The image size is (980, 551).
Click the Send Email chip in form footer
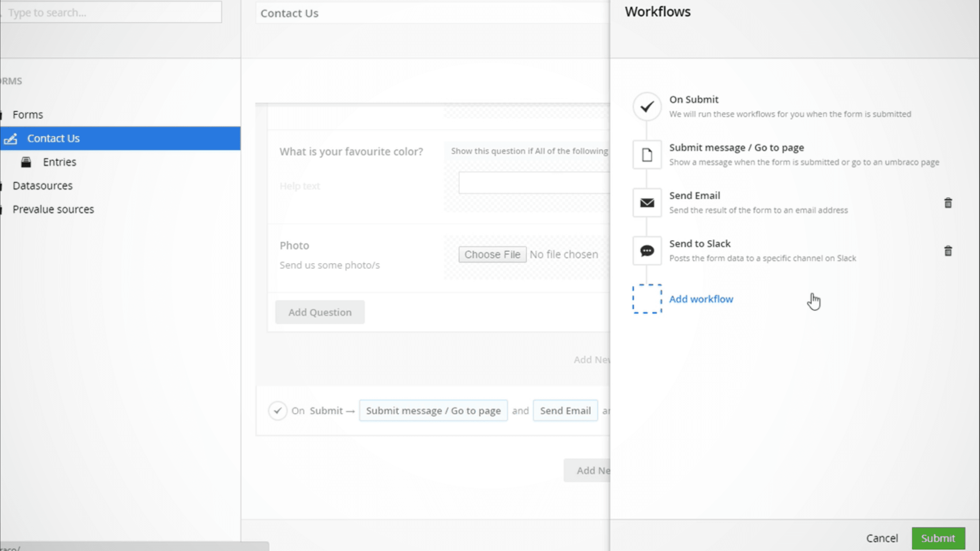coord(565,411)
